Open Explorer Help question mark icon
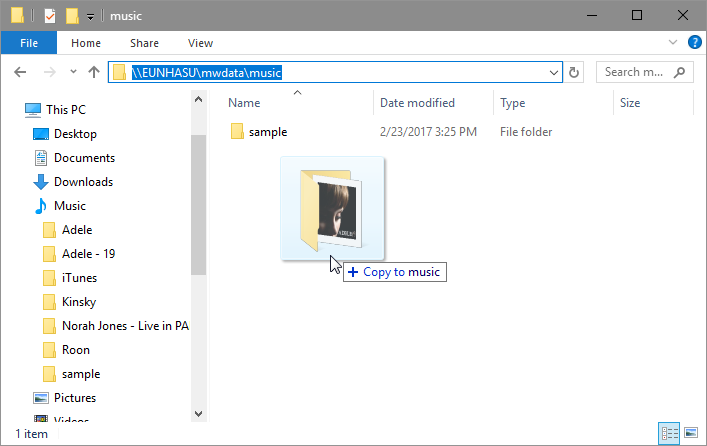This screenshot has height=446, width=707. click(694, 43)
